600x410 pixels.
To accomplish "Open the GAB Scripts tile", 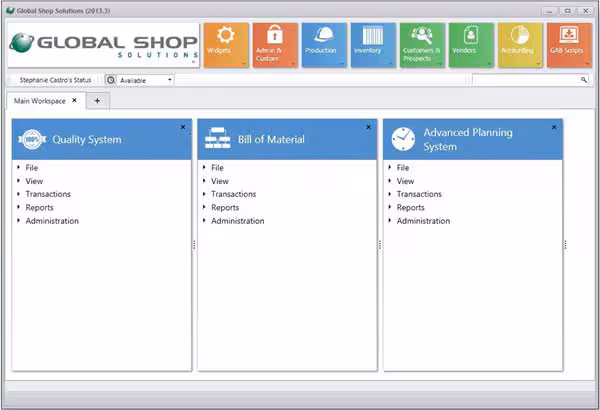I will pos(569,45).
